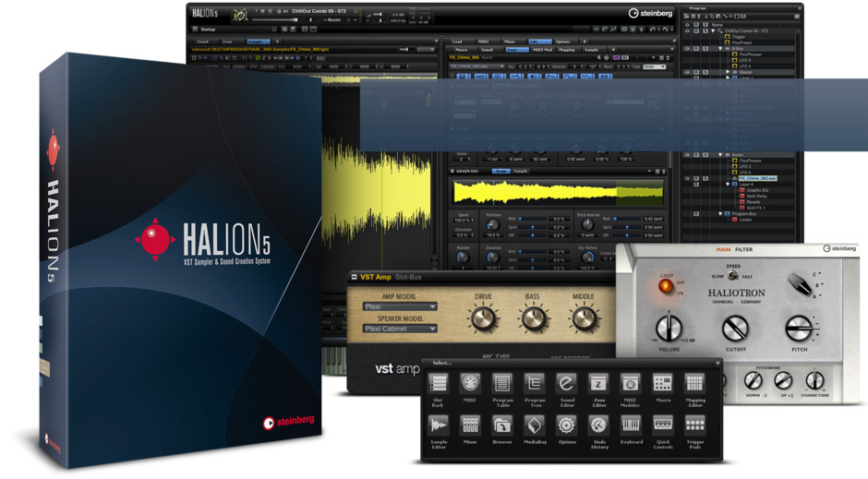Choose the Mapping Editor icon
868x479 pixels.
point(694,385)
